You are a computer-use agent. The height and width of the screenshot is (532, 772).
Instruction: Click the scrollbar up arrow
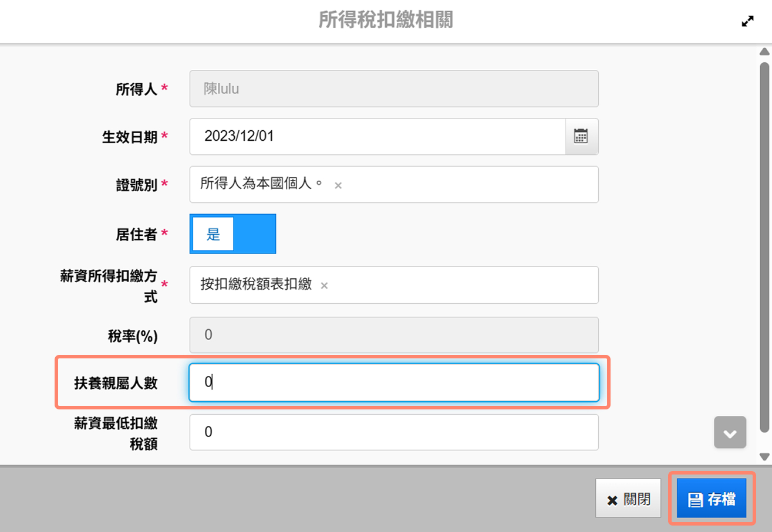pos(764,52)
